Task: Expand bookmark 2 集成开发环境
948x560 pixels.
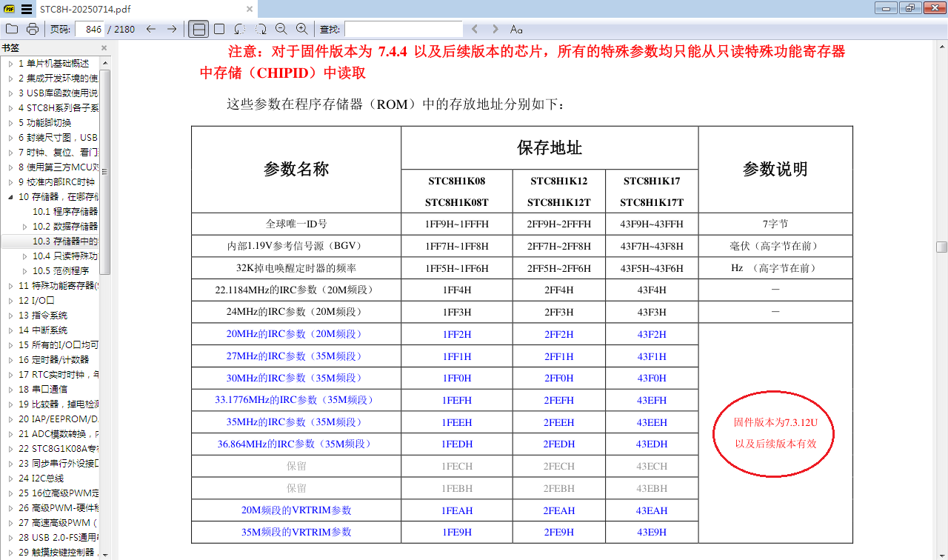Action: click(x=10, y=79)
